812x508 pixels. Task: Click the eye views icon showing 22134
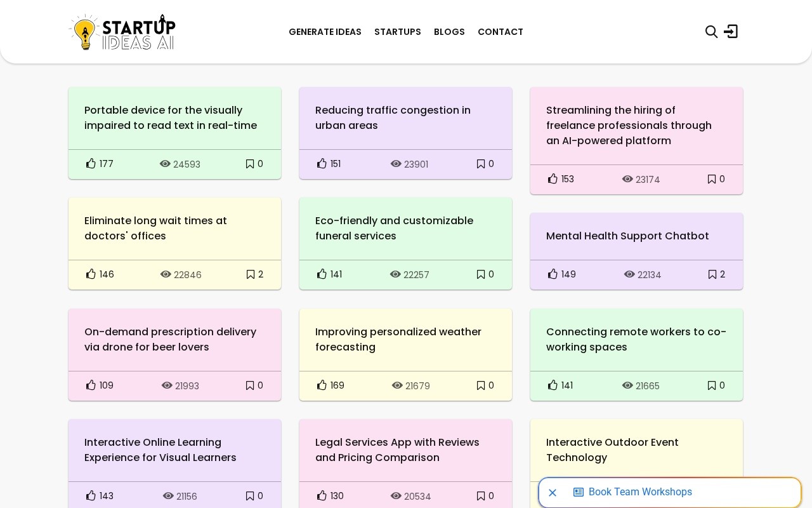629,274
